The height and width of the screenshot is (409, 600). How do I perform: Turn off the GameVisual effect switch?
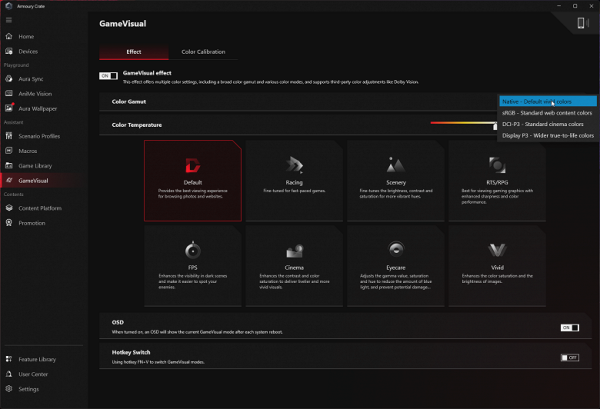[x=107, y=76]
